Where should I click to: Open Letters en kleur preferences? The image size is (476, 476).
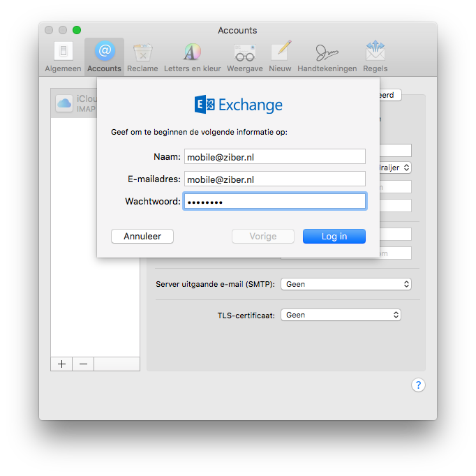(x=193, y=57)
